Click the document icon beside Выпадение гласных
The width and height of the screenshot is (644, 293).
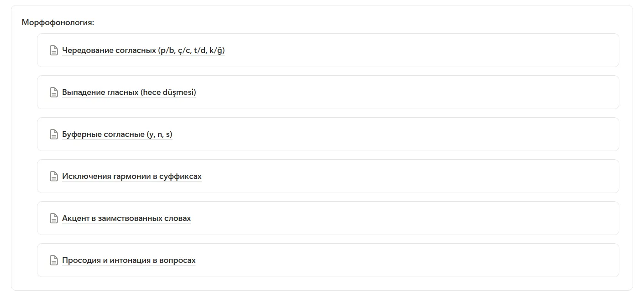[x=54, y=92]
